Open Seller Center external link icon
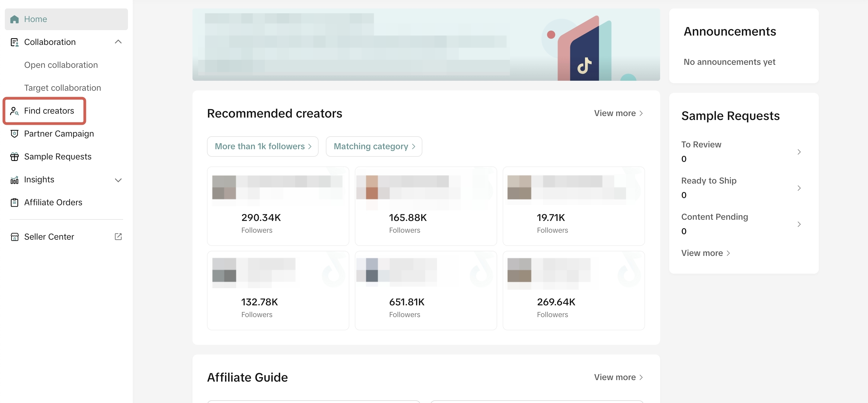 tap(118, 237)
